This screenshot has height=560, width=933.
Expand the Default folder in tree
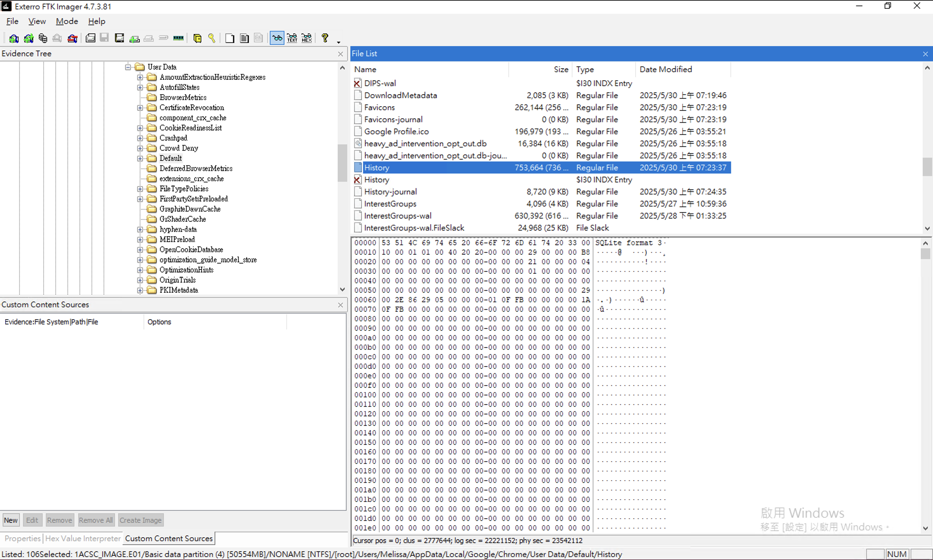(140, 159)
